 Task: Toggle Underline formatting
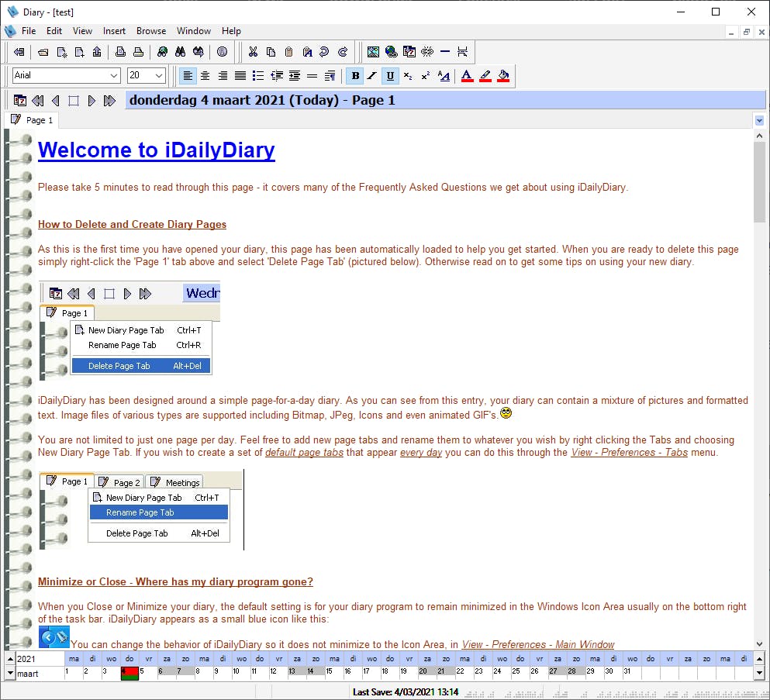point(390,76)
